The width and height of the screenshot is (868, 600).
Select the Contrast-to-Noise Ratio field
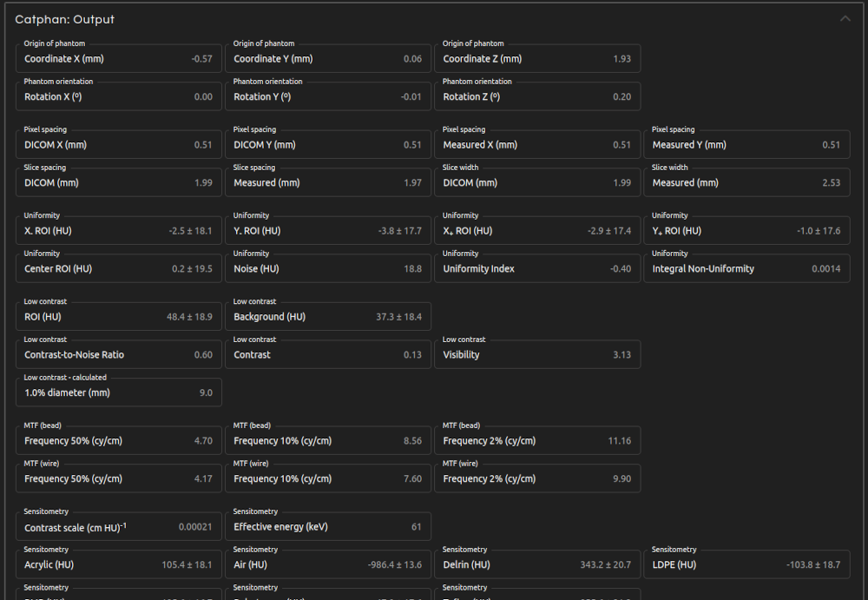pyautogui.click(x=119, y=354)
